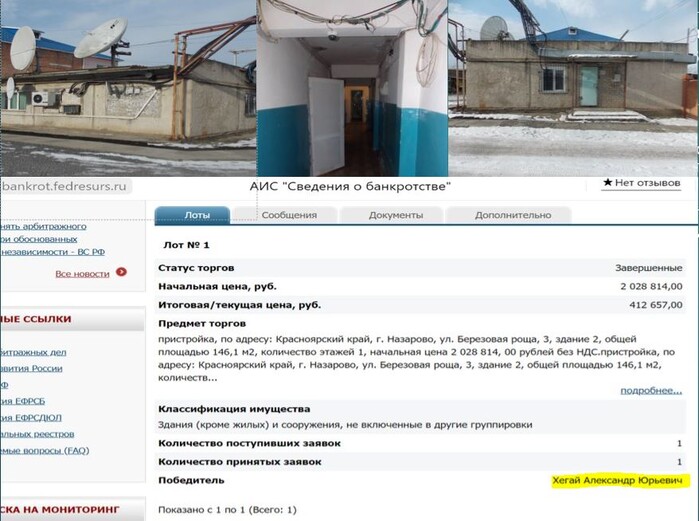This screenshot has height=521, width=699.
Task: Switch to the Сообщения tab
Action: click(x=289, y=215)
